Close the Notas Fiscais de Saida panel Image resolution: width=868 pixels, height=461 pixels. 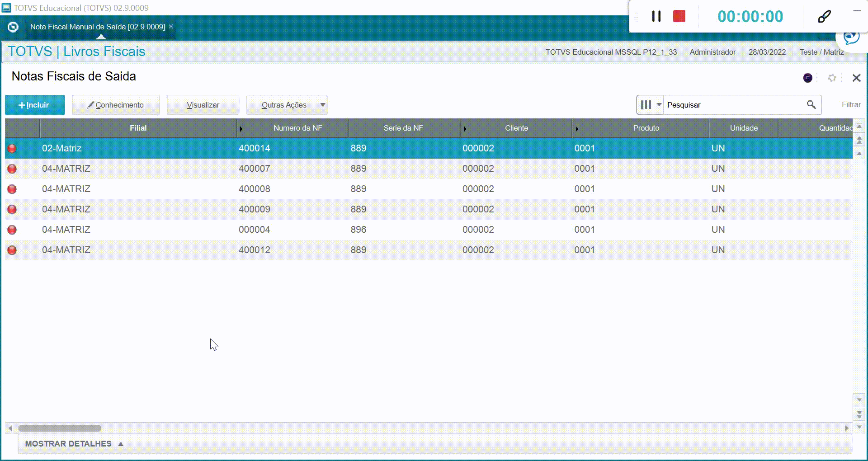[x=856, y=78]
